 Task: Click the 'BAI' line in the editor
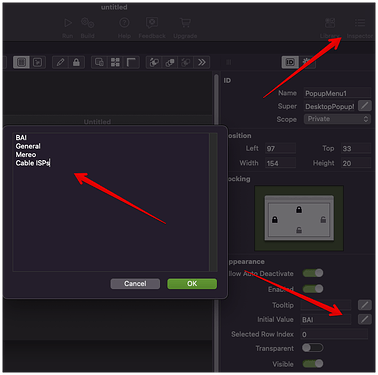point(21,138)
